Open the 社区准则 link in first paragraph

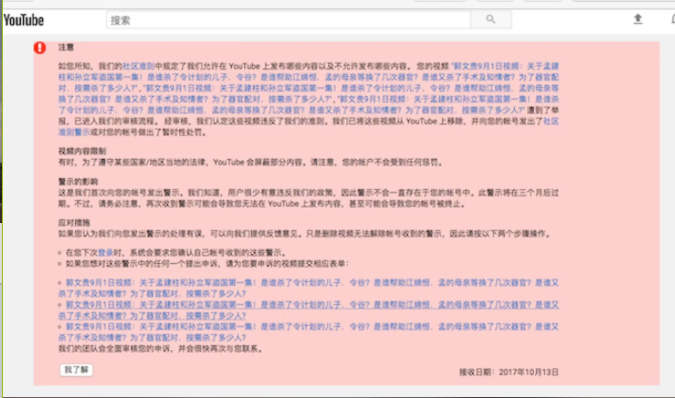tap(138, 66)
